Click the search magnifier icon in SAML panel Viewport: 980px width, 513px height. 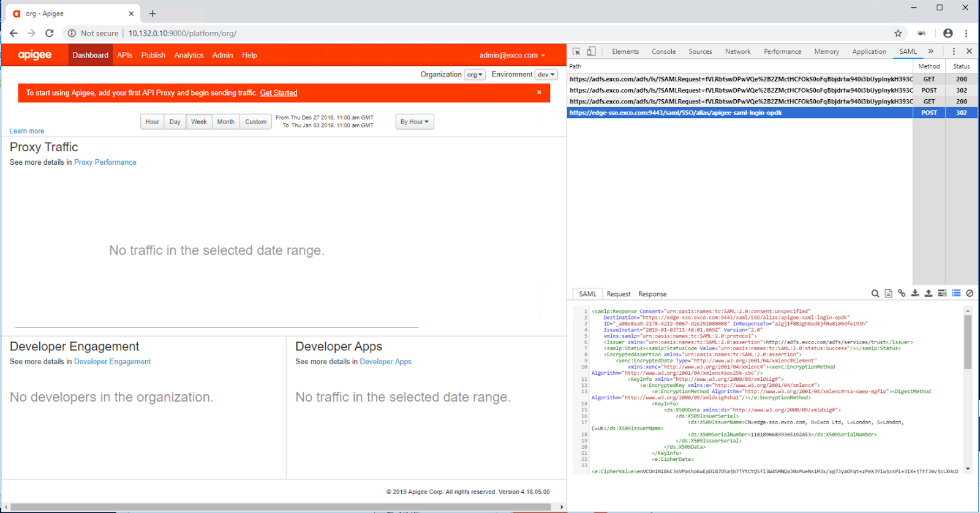[875, 294]
